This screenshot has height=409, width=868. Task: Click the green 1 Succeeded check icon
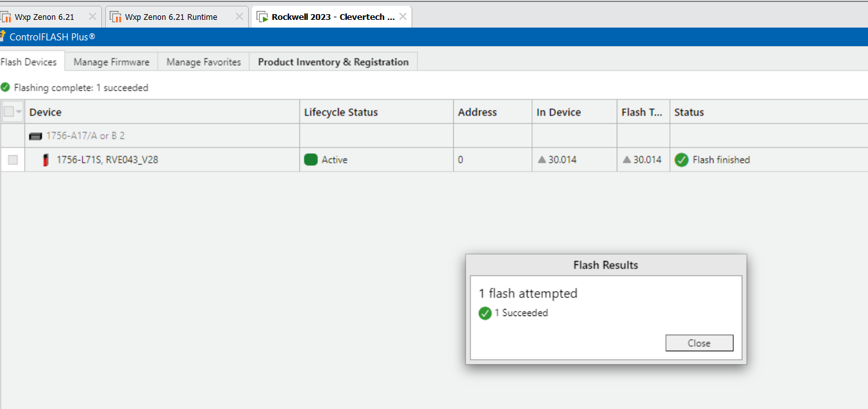click(485, 313)
